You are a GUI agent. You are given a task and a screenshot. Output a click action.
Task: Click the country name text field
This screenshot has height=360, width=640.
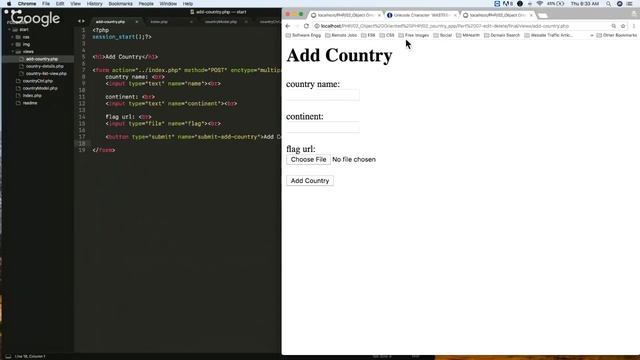click(x=323, y=96)
